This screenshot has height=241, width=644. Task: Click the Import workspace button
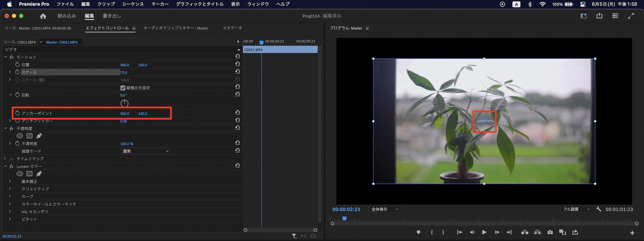click(x=67, y=16)
